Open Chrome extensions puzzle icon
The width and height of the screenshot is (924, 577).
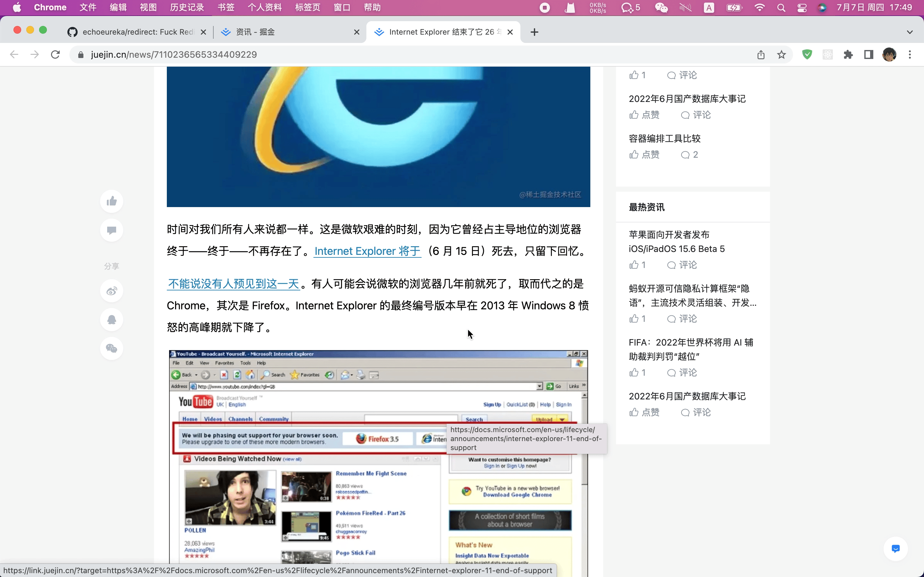(848, 54)
